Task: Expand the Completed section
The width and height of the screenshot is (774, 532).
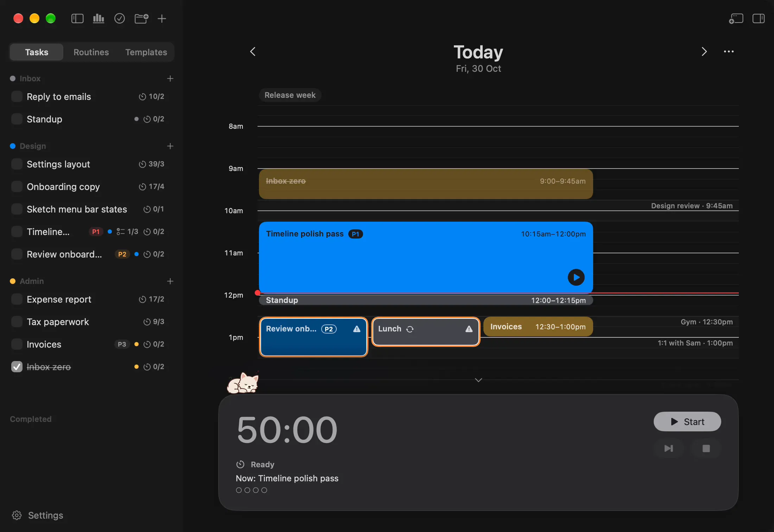Action: pyautogui.click(x=31, y=419)
